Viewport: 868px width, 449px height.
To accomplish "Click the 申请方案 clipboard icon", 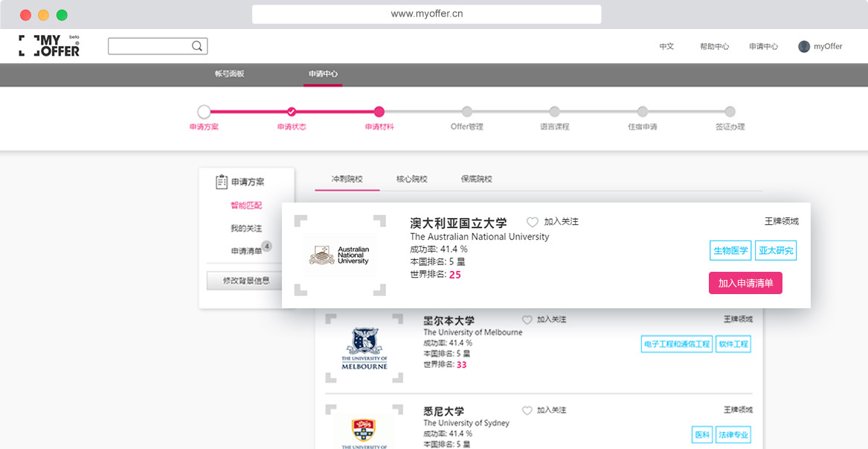I will (x=222, y=182).
